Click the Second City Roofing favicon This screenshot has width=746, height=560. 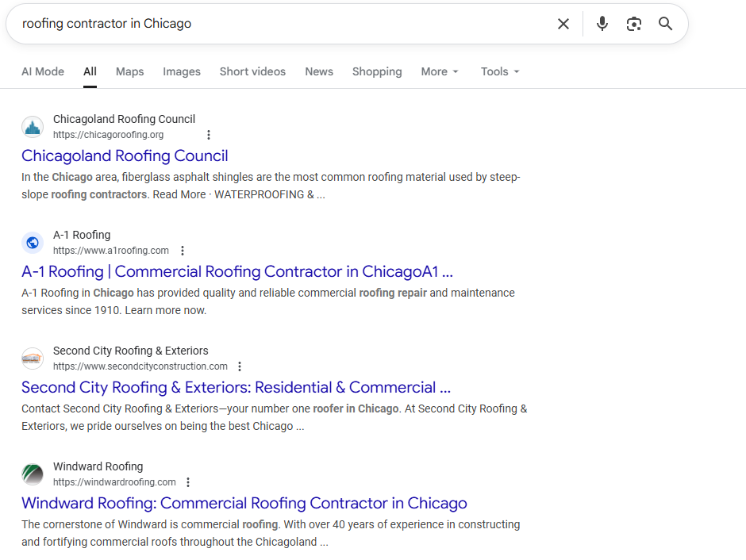tap(33, 359)
